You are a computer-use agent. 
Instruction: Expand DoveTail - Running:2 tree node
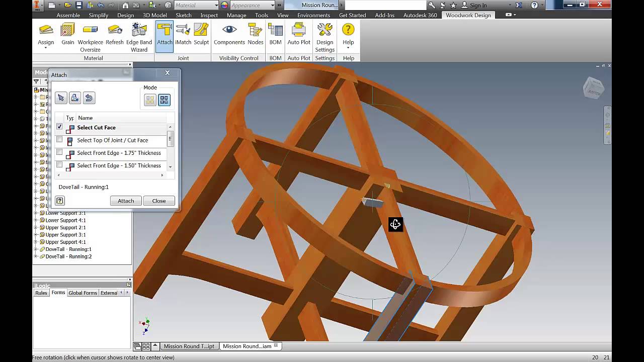click(36, 256)
